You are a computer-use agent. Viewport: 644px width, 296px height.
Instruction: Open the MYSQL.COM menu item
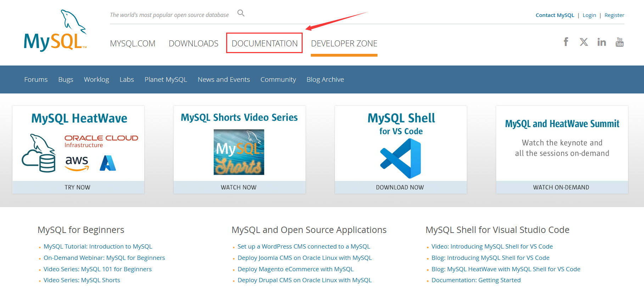tap(133, 44)
